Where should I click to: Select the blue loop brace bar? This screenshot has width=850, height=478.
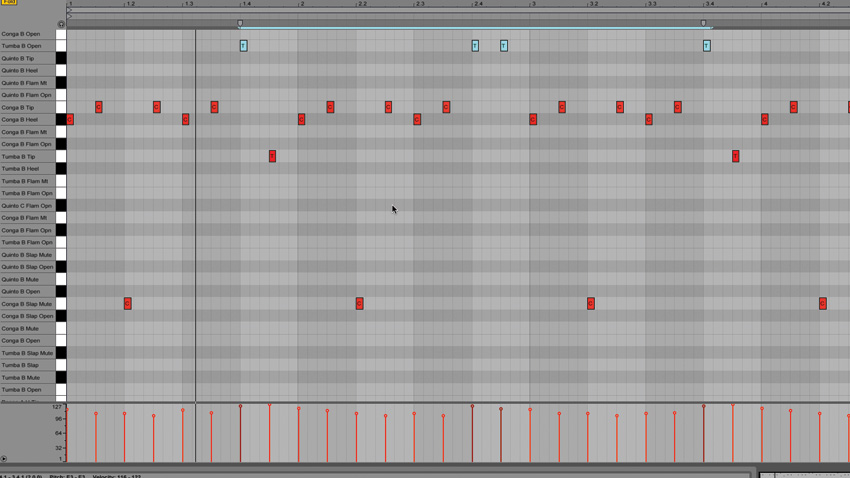(x=475, y=27)
